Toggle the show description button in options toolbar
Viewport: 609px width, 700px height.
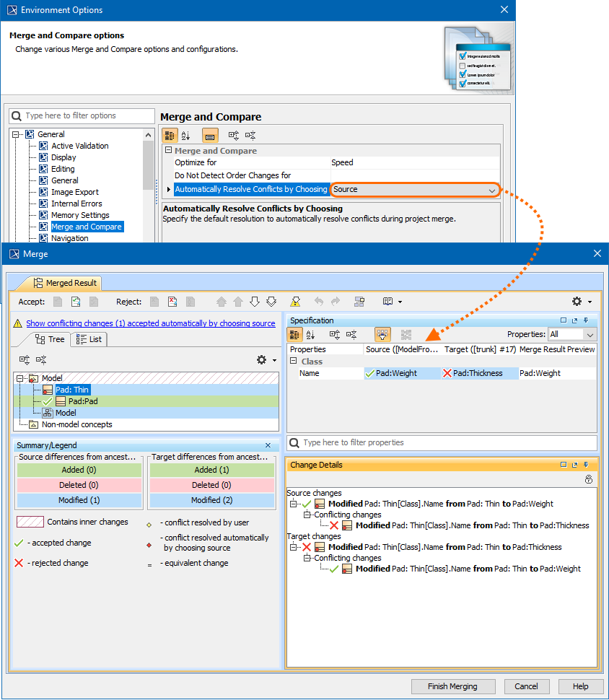pyautogui.click(x=210, y=135)
